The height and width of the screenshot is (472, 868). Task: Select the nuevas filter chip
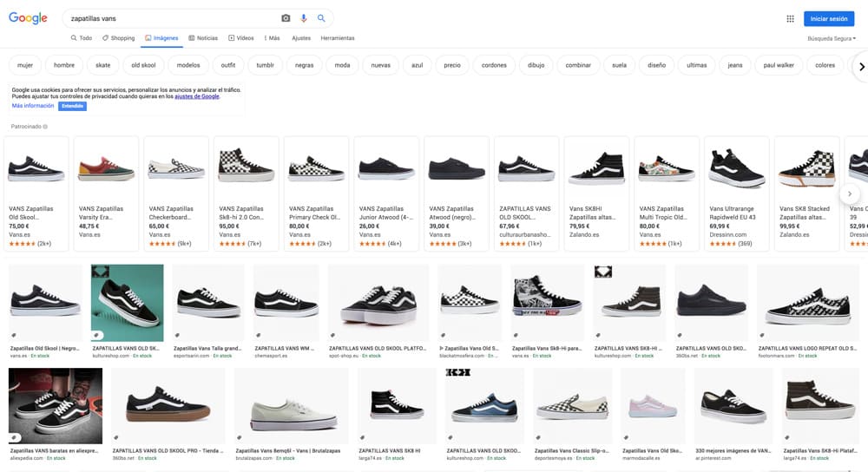click(381, 65)
